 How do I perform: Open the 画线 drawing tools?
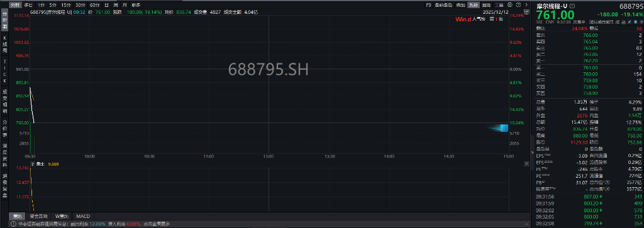coord(486,5)
